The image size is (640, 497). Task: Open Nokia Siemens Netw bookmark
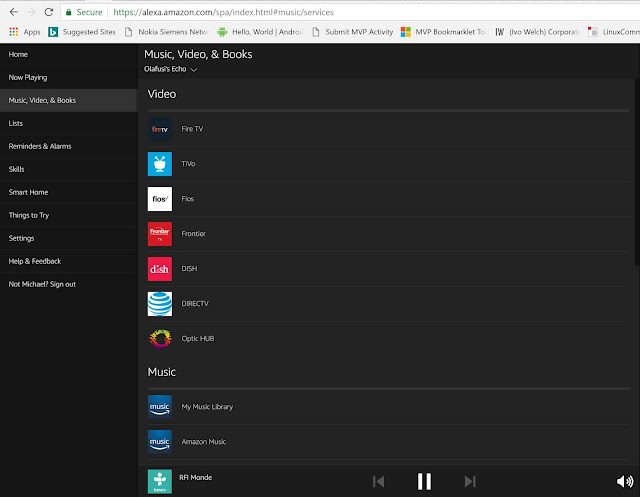pos(167,32)
